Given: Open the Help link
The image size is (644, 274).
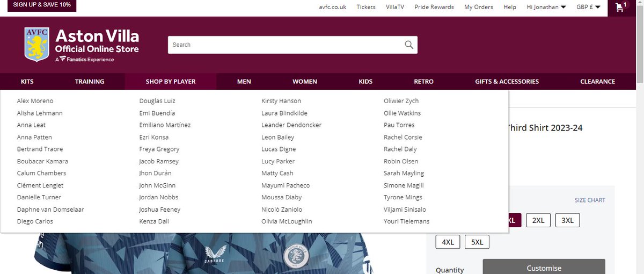Looking at the screenshot, I should [510, 7].
